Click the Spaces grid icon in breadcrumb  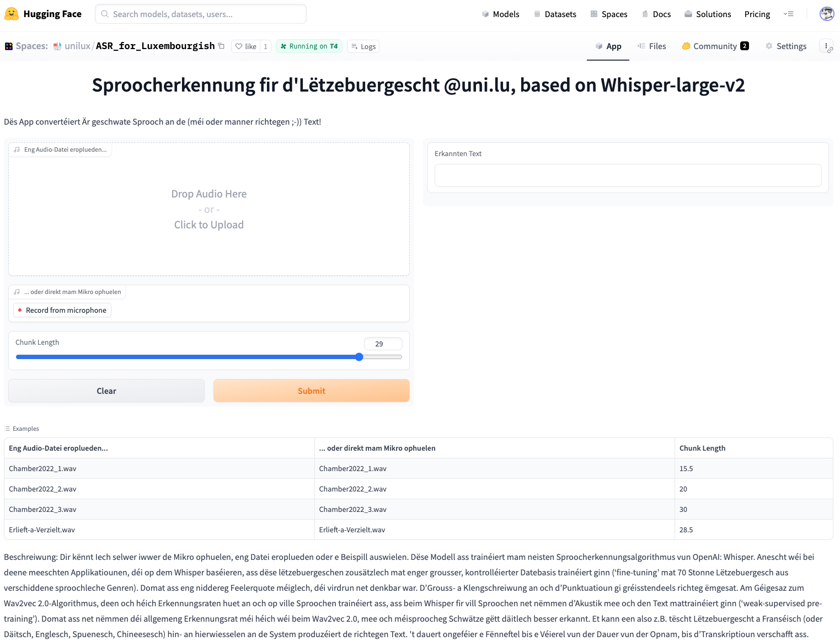click(9, 46)
